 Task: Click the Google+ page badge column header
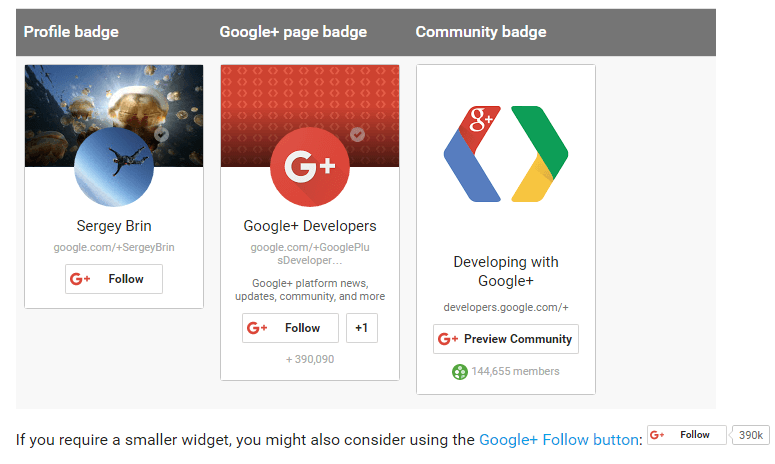pos(293,32)
